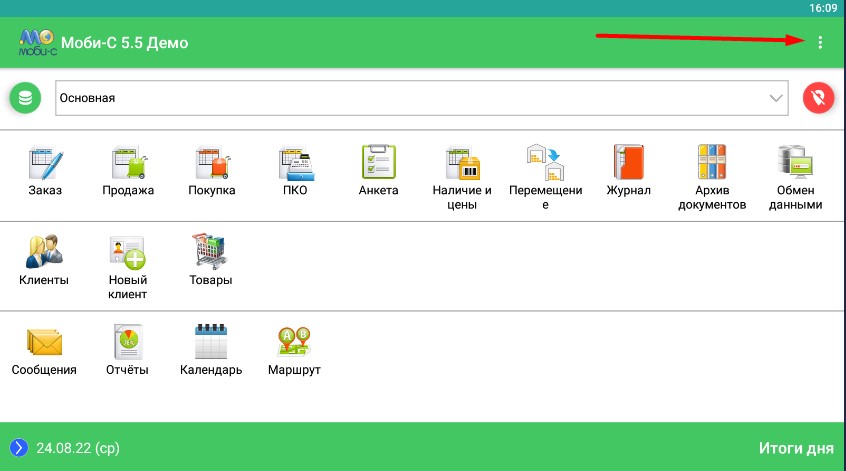Image resolution: width=846 pixels, height=471 pixels.
Task: Click the Моби-С logo in header
Action: coord(37,43)
